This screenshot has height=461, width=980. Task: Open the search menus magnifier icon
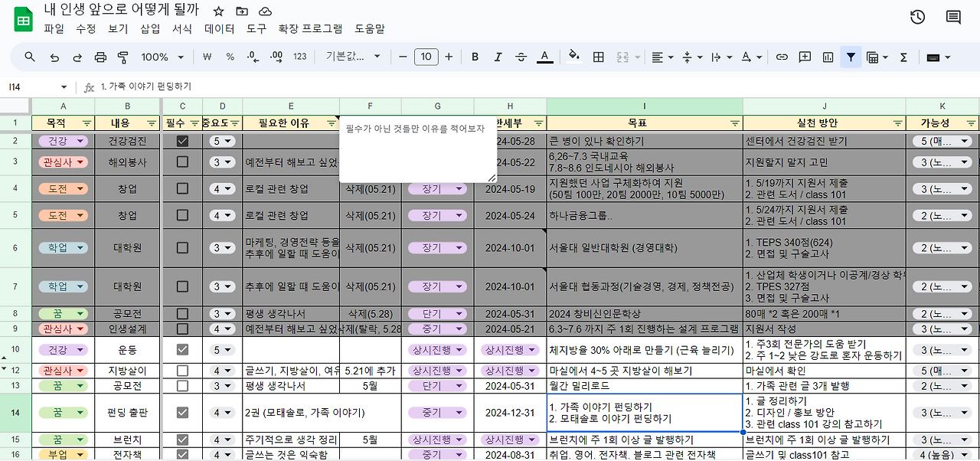pyautogui.click(x=30, y=57)
